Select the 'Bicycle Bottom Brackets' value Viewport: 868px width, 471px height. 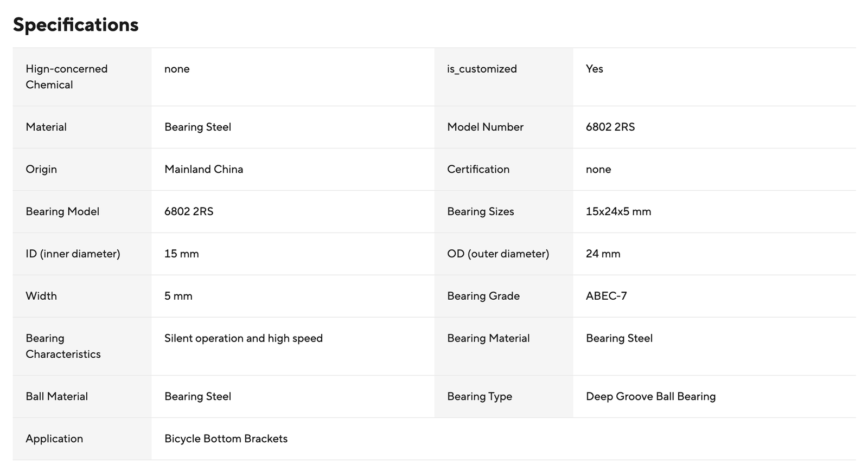(226, 438)
